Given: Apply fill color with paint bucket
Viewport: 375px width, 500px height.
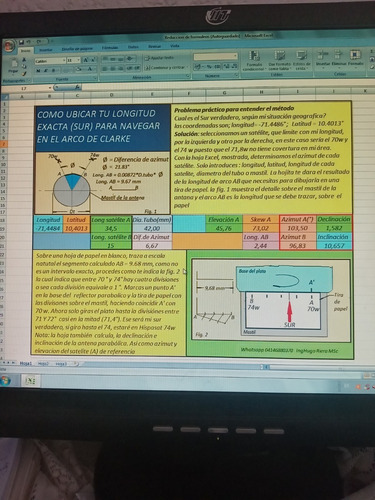Looking at the screenshot, I should pos(79,69).
